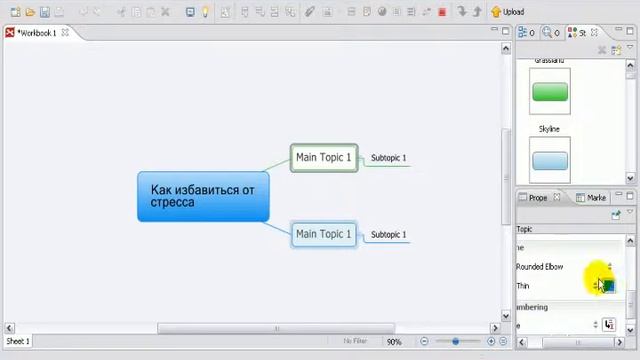
Task: Zoom in with the plus button
Action: pos(491,341)
